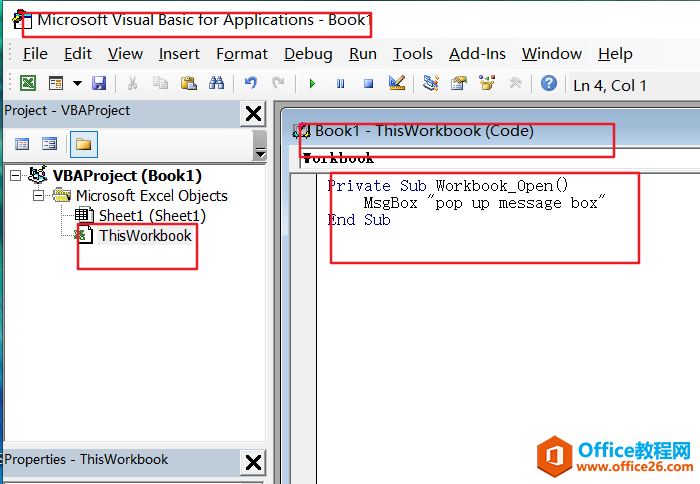Select Sheet1 (Sheet1) in project tree
700x484 pixels.
[x=152, y=216]
